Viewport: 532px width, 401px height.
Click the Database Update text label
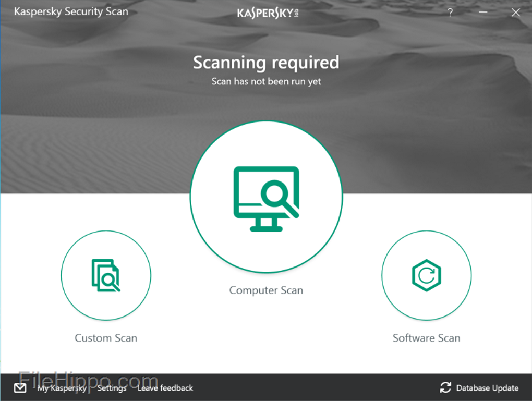coord(487,388)
